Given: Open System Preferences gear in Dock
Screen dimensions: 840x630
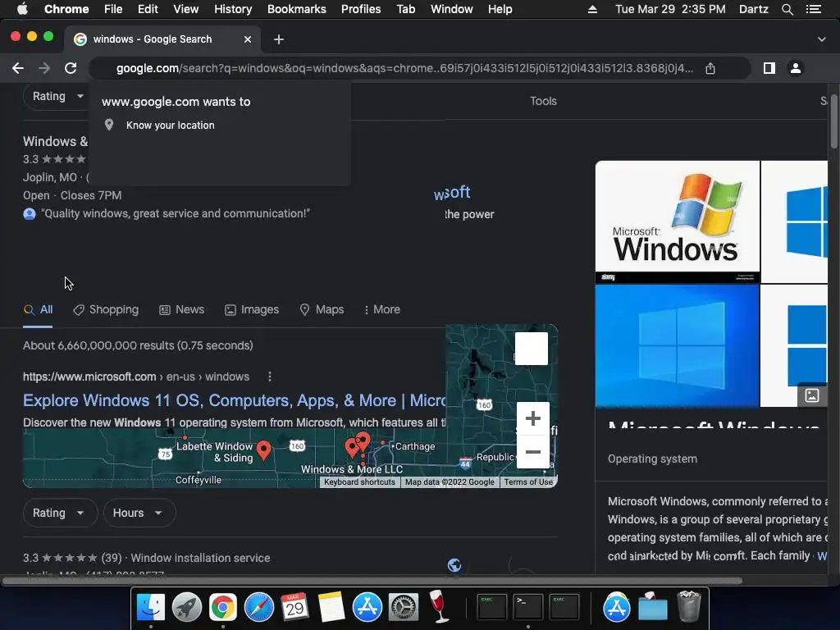Looking at the screenshot, I should point(403,607).
